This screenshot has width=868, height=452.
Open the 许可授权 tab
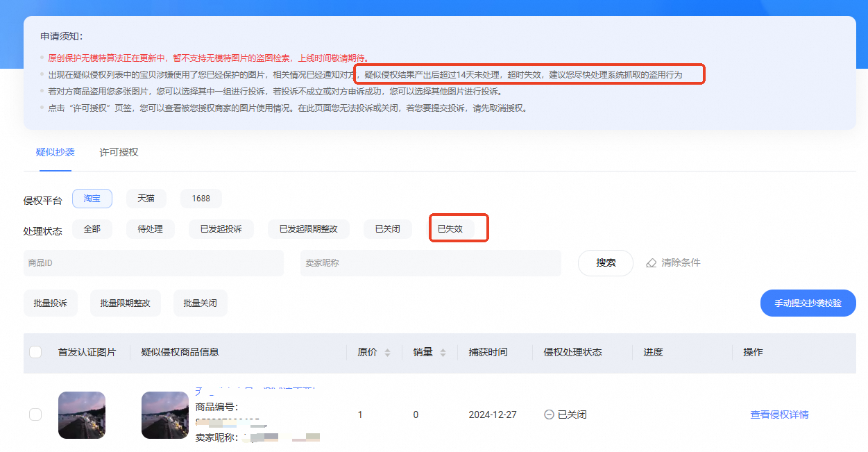(119, 152)
